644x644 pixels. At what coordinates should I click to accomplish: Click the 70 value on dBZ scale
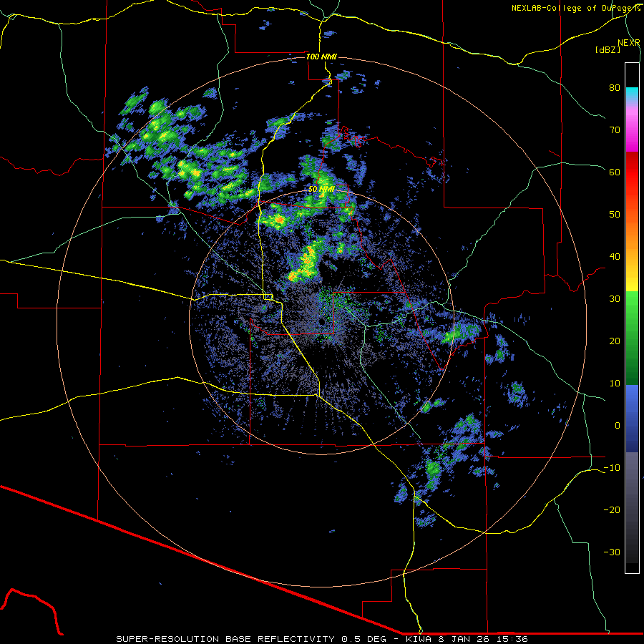[x=615, y=130]
